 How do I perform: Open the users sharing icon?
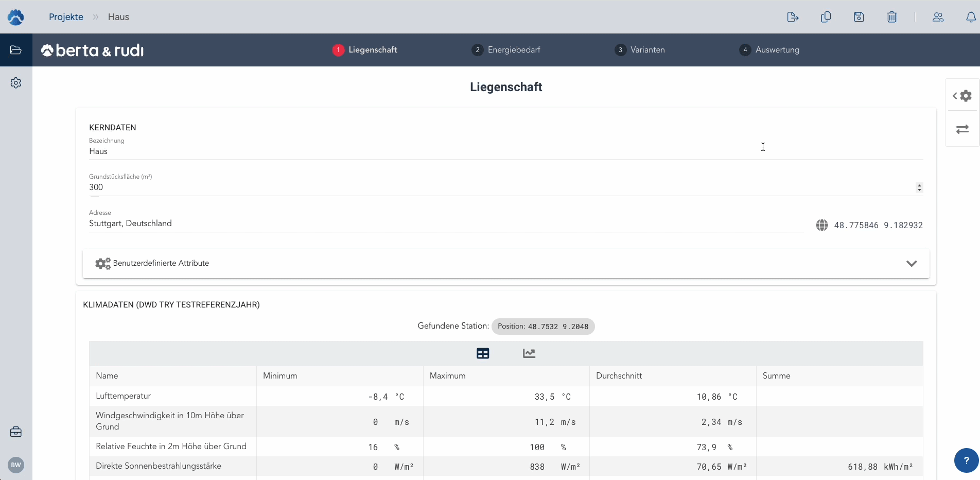click(938, 17)
